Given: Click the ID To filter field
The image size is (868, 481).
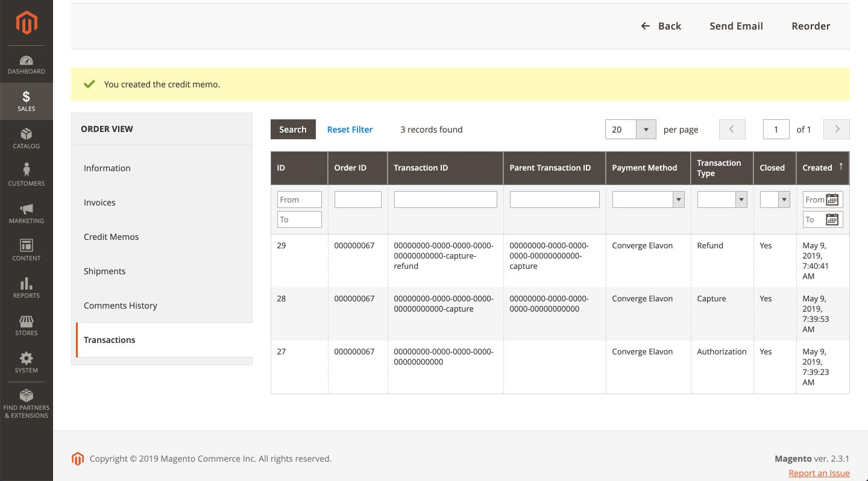Looking at the screenshot, I should pyautogui.click(x=300, y=219).
